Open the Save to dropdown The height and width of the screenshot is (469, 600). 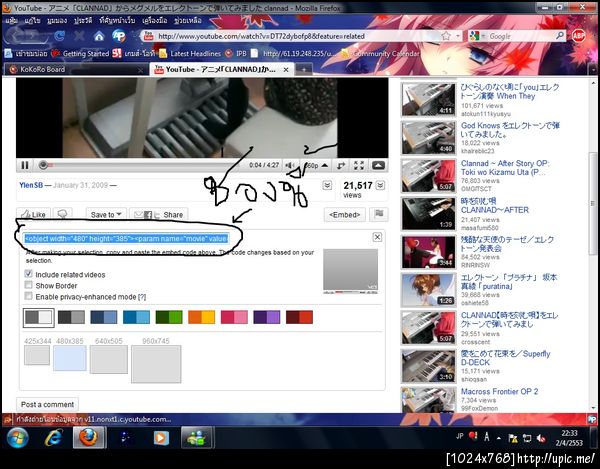106,215
